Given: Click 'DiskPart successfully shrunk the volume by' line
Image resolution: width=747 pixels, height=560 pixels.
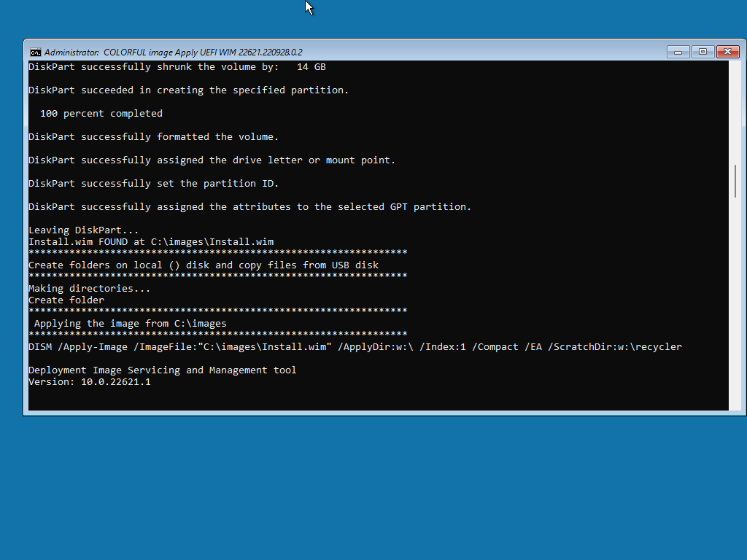Looking at the screenshot, I should [177, 67].
